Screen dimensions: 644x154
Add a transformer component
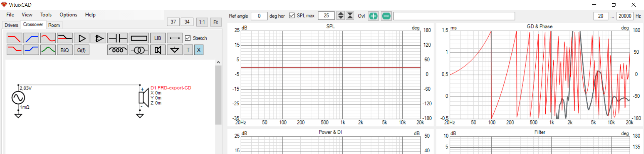point(139,50)
